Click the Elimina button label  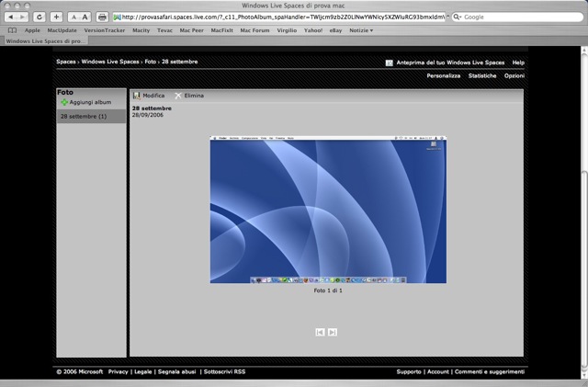click(x=194, y=96)
